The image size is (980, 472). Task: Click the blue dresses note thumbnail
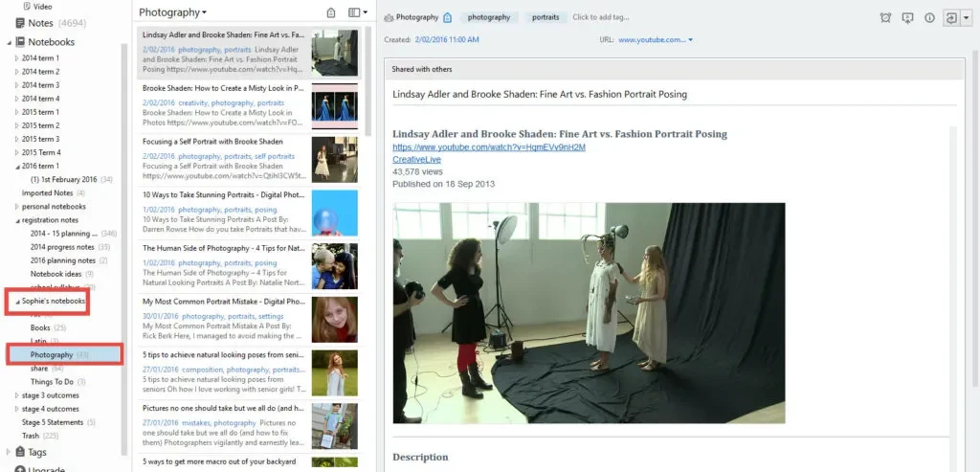[x=334, y=106]
